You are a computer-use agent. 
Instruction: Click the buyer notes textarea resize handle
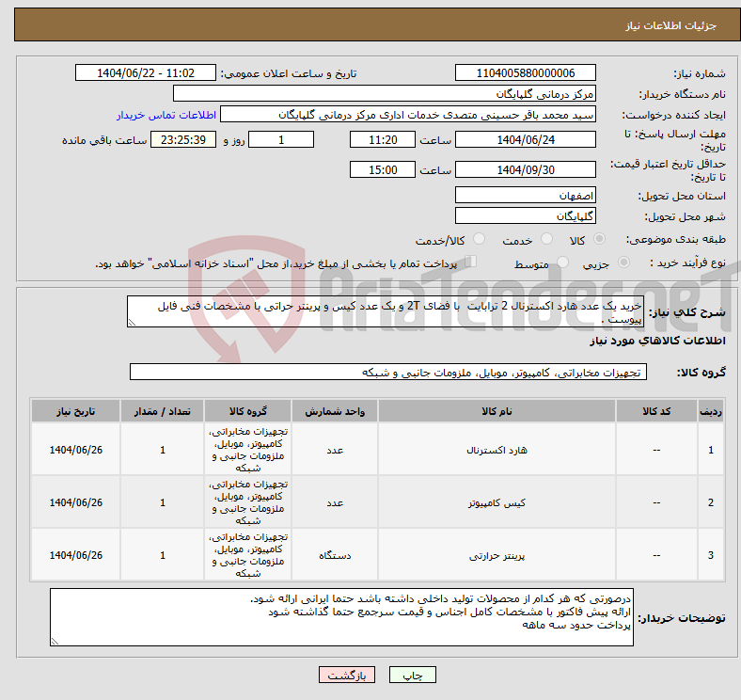[x=55, y=642]
